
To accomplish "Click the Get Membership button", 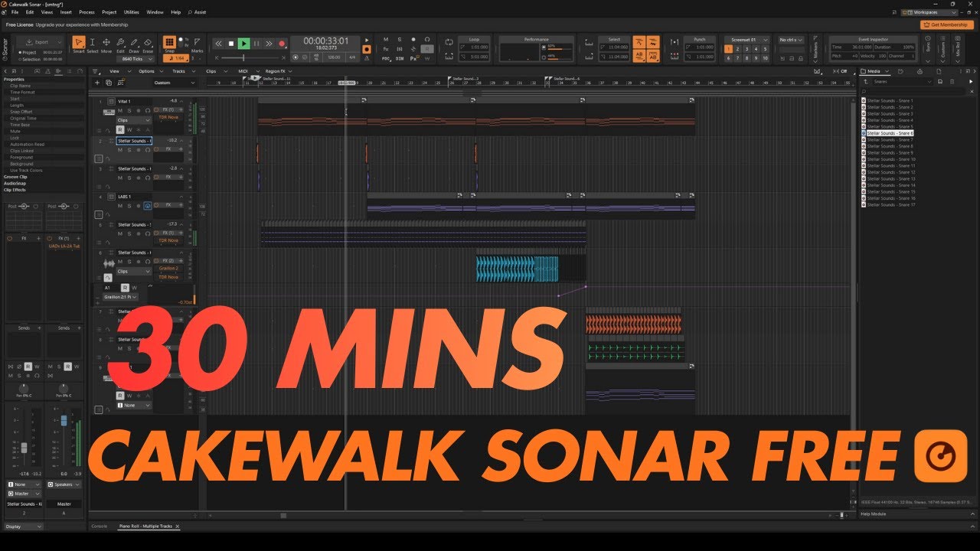I will (x=946, y=24).
